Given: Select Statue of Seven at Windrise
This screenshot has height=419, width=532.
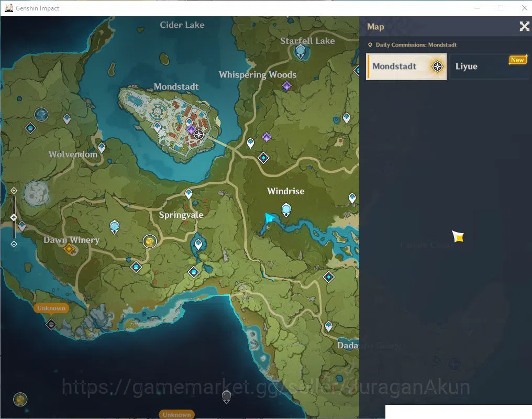Looking at the screenshot, I should point(286,210).
